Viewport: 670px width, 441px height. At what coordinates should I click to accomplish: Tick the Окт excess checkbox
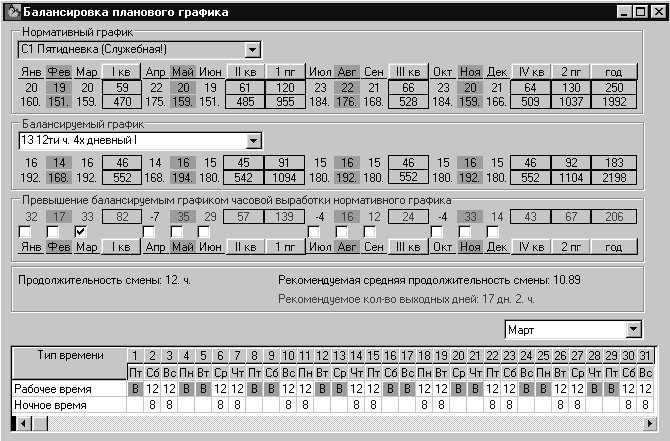point(437,232)
